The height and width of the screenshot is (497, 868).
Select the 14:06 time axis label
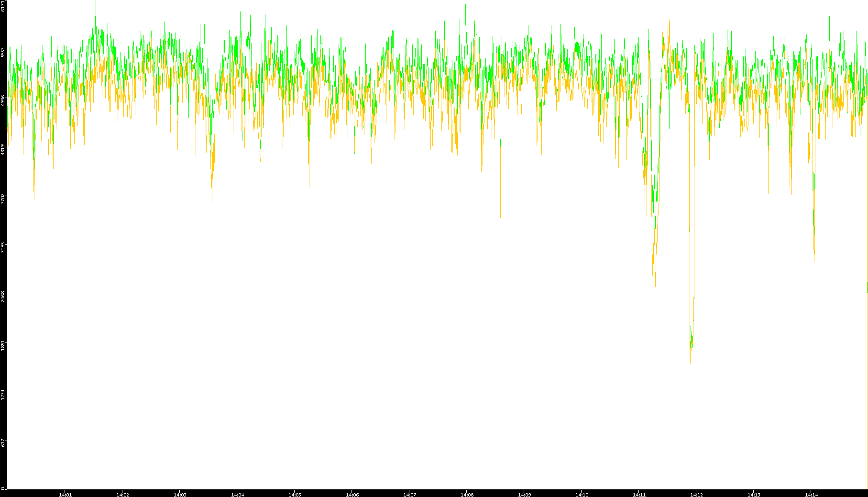pyautogui.click(x=352, y=495)
